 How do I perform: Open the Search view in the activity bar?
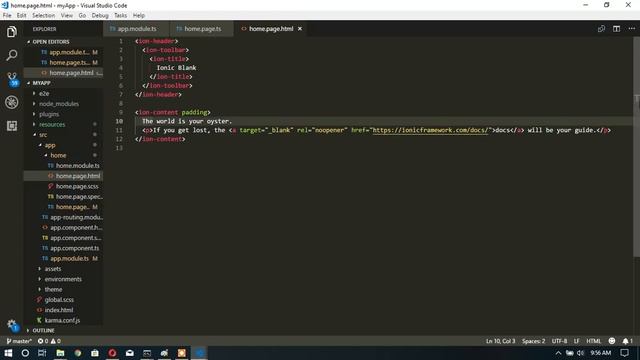pyautogui.click(x=11, y=55)
